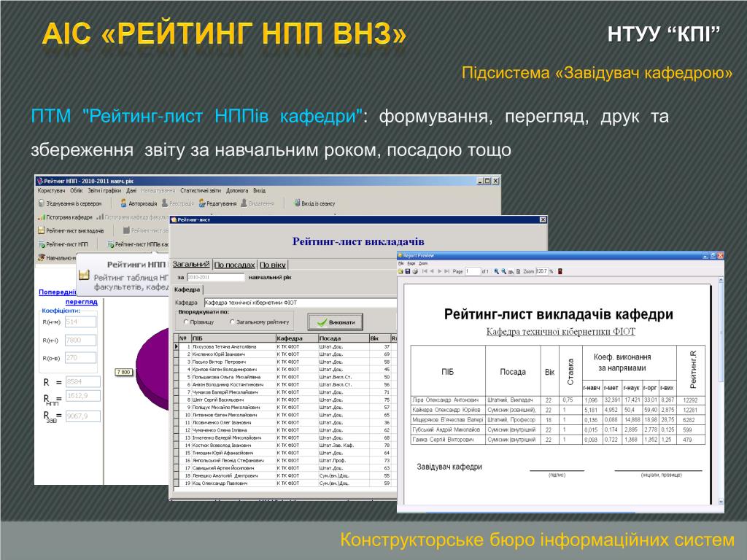Click the Реєстрація disabled toolbar icon
Image resolution: width=747 pixels, height=560 pixels.
point(165,203)
